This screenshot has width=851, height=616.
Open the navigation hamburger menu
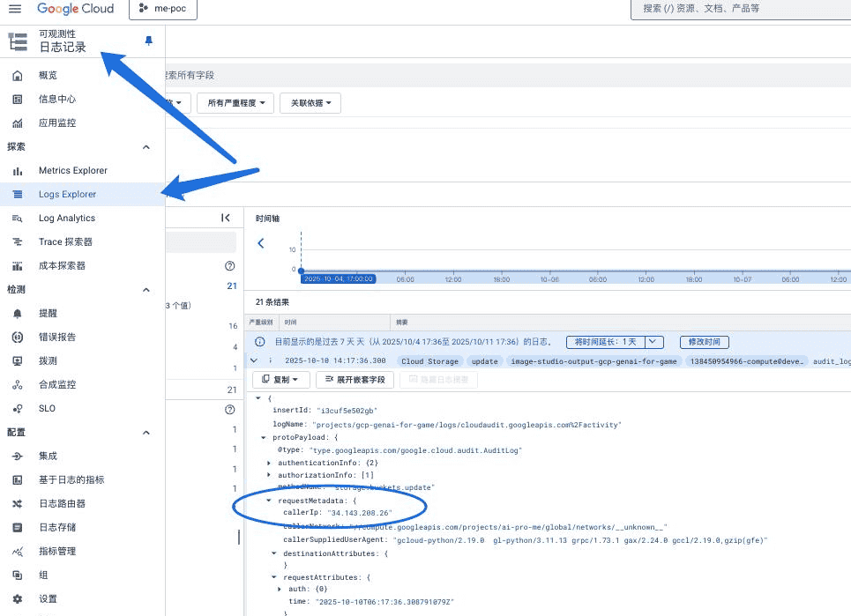pos(14,9)
